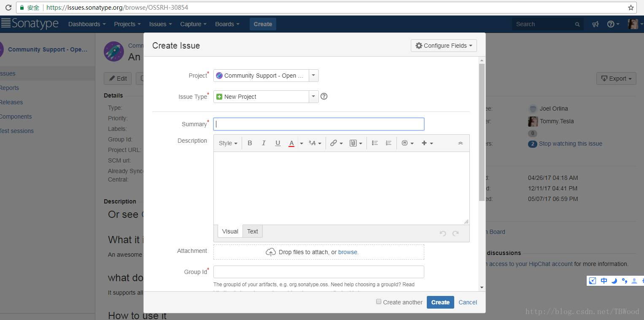Open the emoticon picker
This screenshot has width=644, height=320.
tap(407, 143)
